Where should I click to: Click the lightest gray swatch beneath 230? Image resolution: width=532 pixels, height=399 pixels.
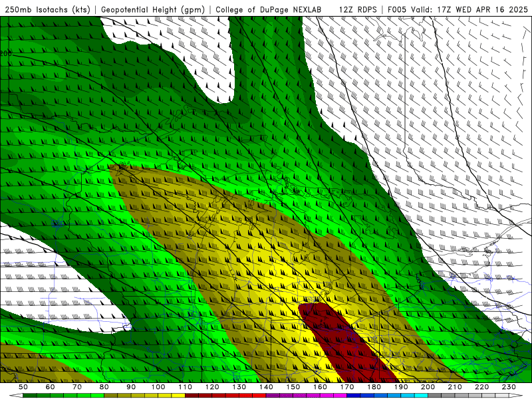(x=502, y=396)
